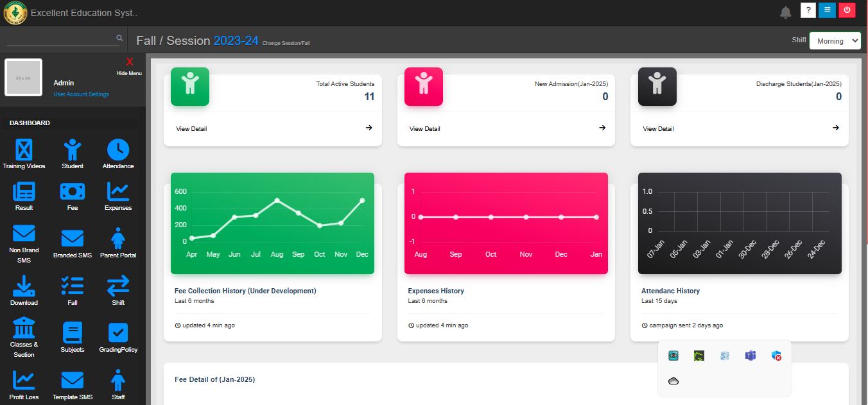Click the red power logout button
This screenshot has height=405, width=868.
(847, 10)
